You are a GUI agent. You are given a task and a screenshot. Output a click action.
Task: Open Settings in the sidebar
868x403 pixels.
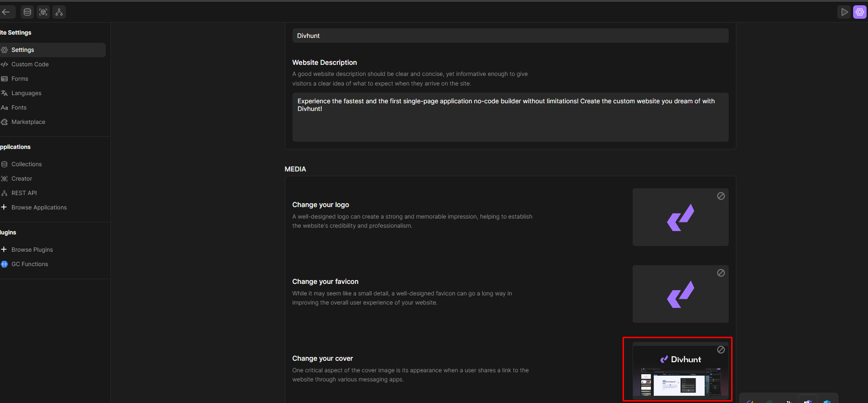pos(52,50)
